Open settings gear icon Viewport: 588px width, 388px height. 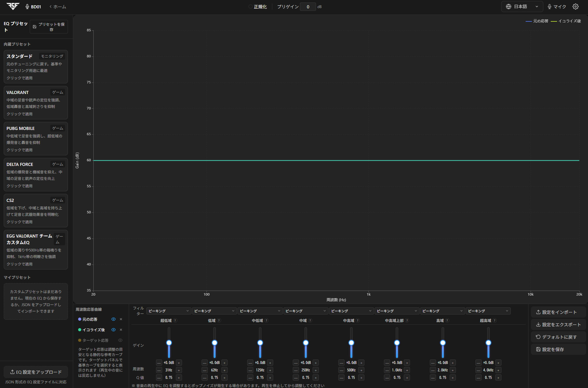pyautogui.click(x=576, y=7)
